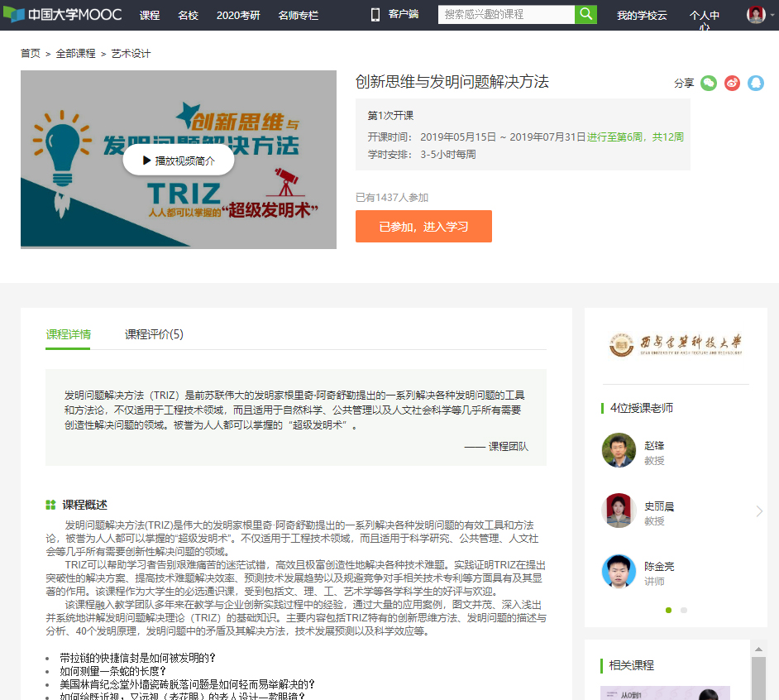This screenshot has width=779, height=700.
Task: Play the course intro video
Action: [179, 161]
